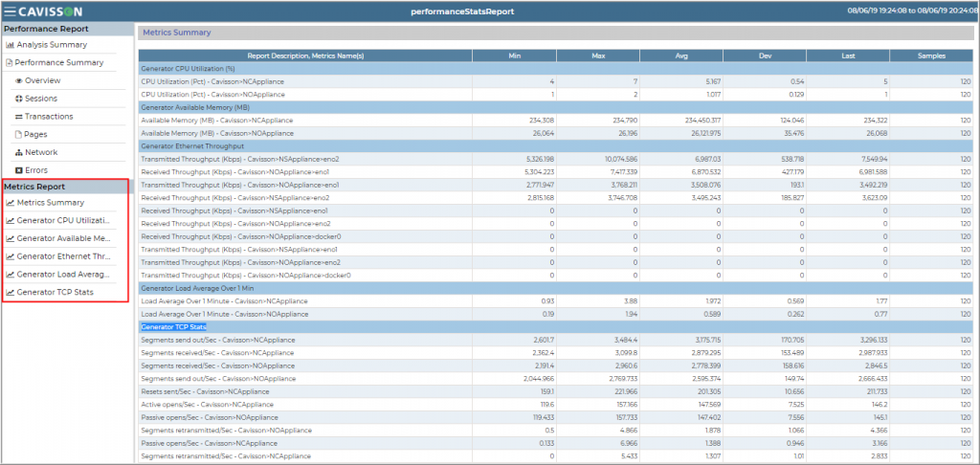Open Generator Ethernet Throughput metrics
Screen dimensions: 980x465
[64, 256]
